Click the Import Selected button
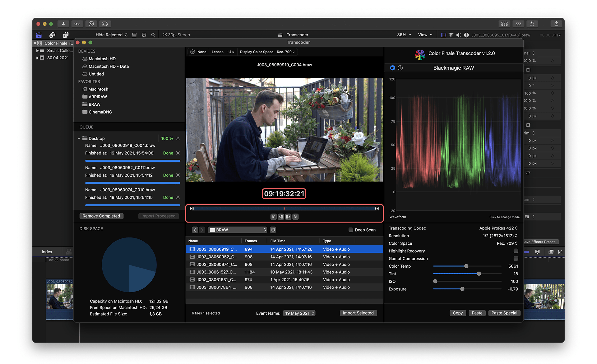Image resolution: width=597 pixels, height=364 pixels. tap(358, 313)
